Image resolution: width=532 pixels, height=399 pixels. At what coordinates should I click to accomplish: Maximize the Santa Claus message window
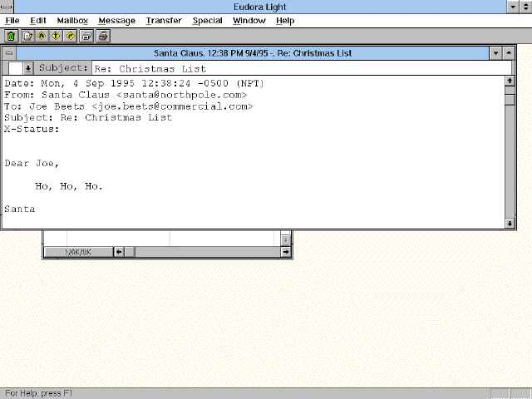(x=509, y=53)
